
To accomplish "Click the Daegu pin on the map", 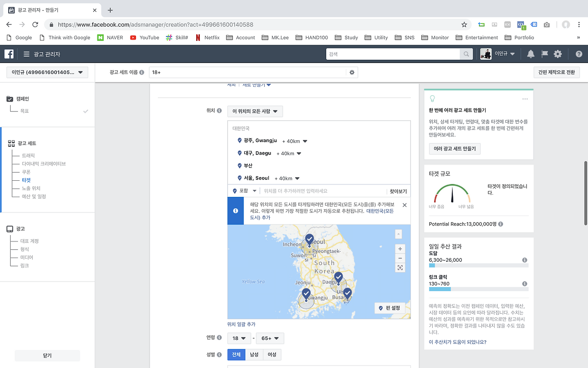I will click(339, 278).
